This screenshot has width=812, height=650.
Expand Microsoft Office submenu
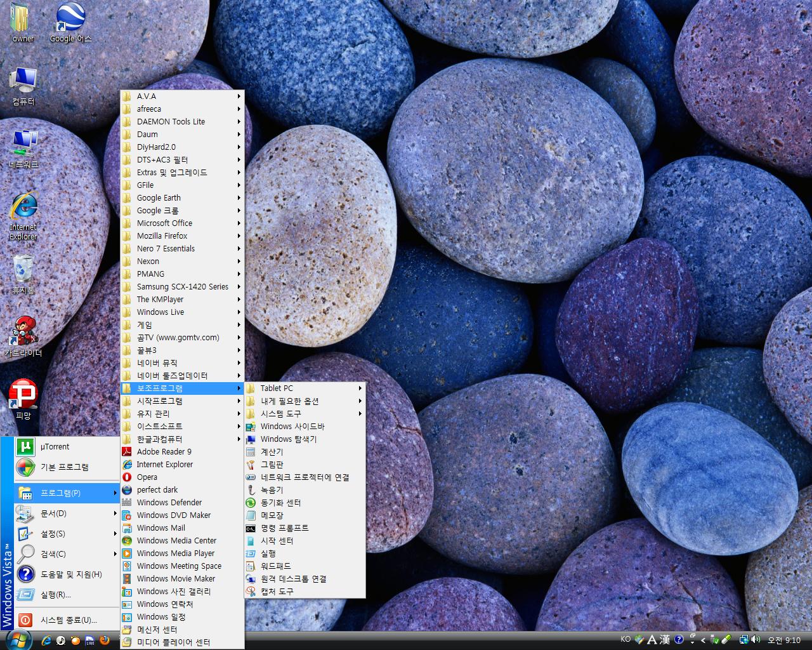pyautogui.click(x=182, y=223)
